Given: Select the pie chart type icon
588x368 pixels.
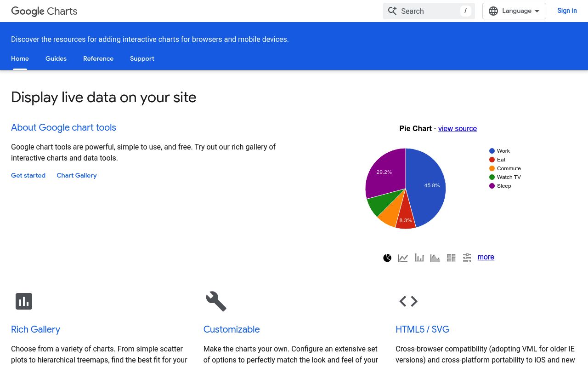Looking at the screenshot, I should (387, 258).
